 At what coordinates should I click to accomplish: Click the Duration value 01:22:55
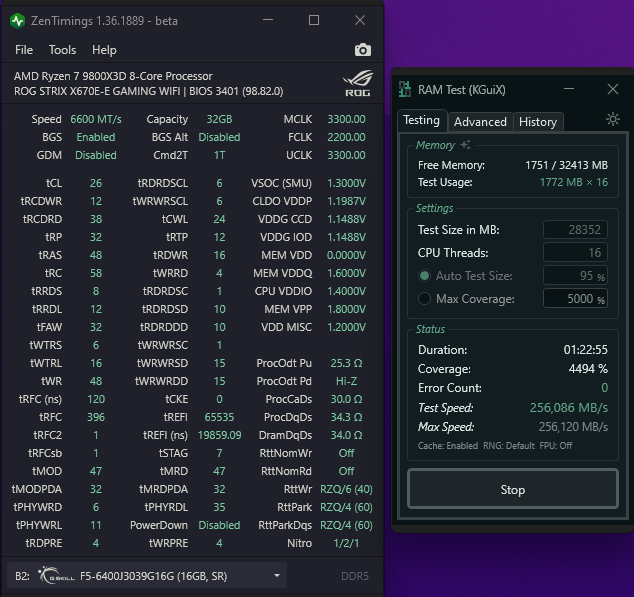(x=585, y=350)
